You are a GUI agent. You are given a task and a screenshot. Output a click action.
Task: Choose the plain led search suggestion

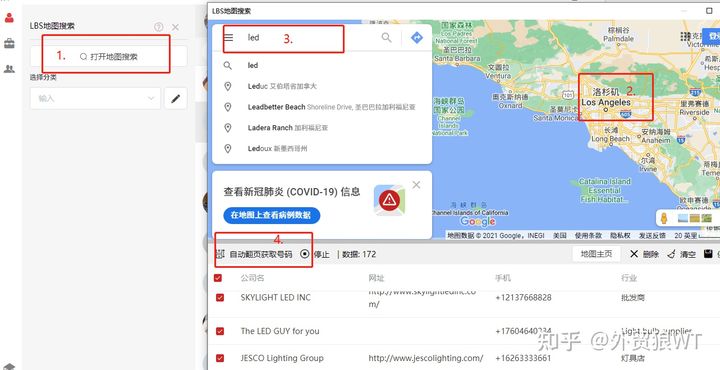(x=321, y=66)
